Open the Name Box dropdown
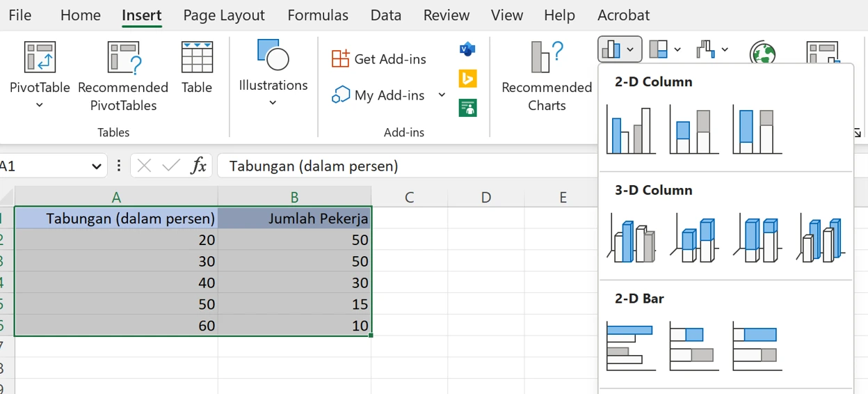This screenshot has height=394, width=868. click(96, 166)
